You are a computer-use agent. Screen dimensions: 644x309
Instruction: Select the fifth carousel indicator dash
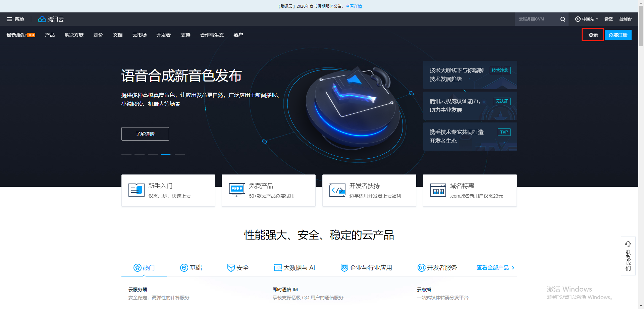point(180,154)
